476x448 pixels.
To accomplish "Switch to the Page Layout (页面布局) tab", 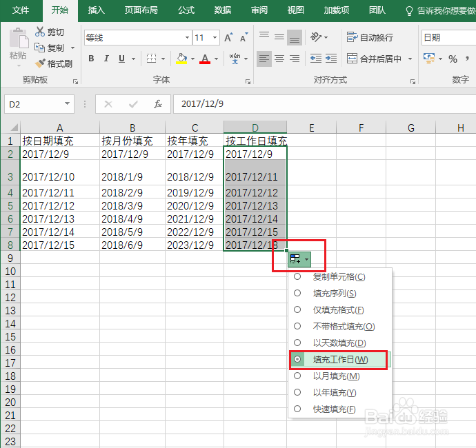I will (141, 10).
